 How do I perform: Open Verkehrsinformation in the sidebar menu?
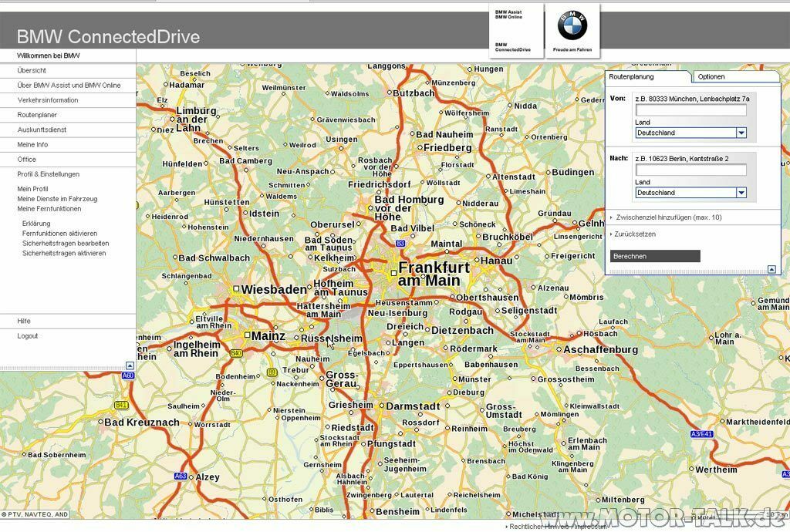(x=48, y=100)
